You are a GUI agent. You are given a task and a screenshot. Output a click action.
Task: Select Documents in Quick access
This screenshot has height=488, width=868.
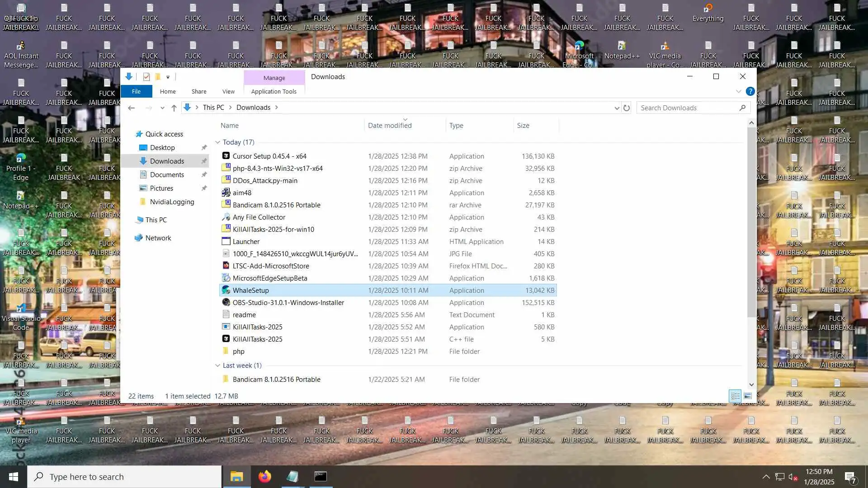pyautogui.click(x=167, y=175)
